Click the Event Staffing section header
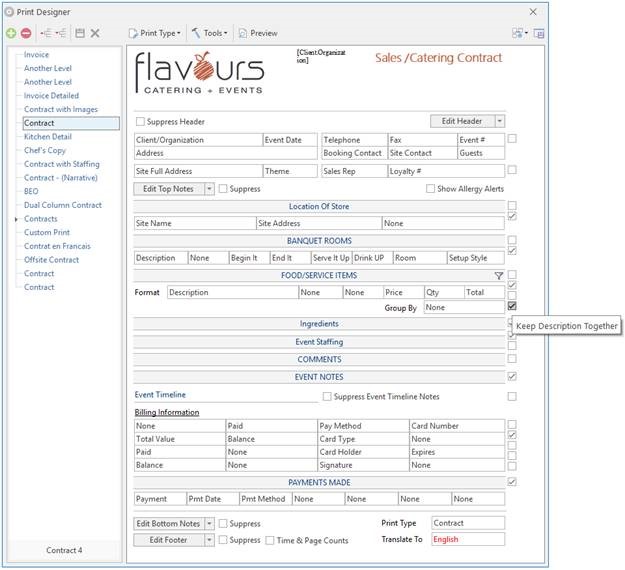 point(319,342)
